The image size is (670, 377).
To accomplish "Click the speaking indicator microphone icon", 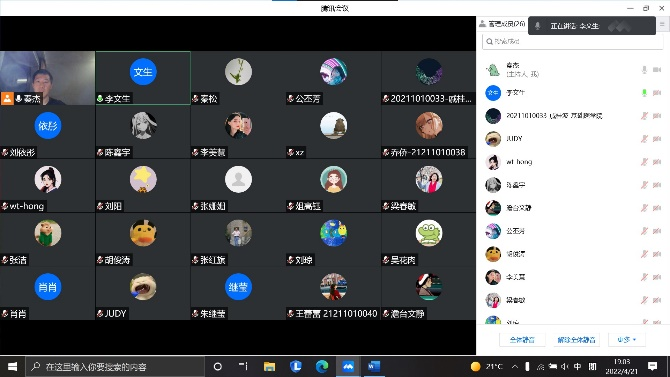I will 538,26.
